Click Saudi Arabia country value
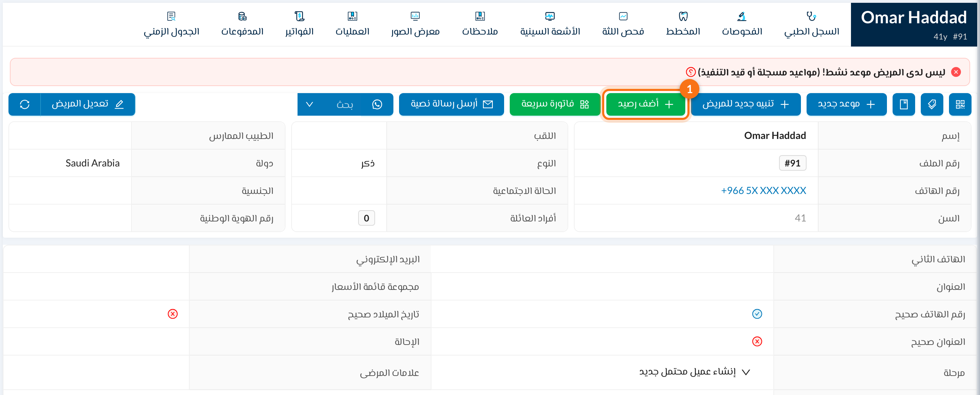The image size is (980, 395). (x=92, y=163)
